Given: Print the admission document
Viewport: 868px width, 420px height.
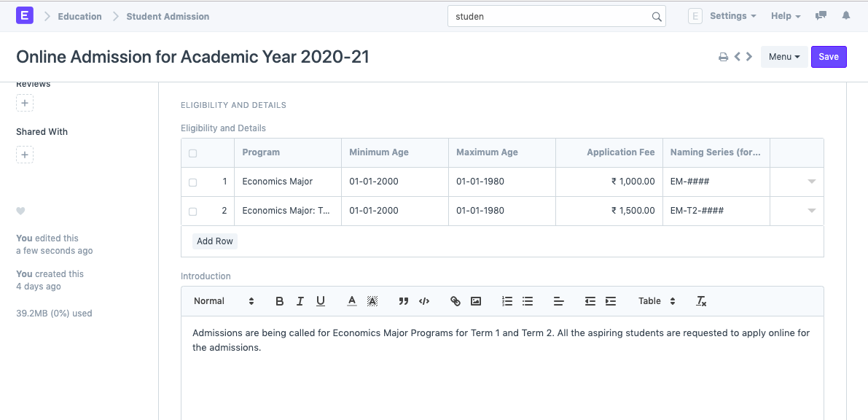Looking at the screenshot, I should point(723,56).
